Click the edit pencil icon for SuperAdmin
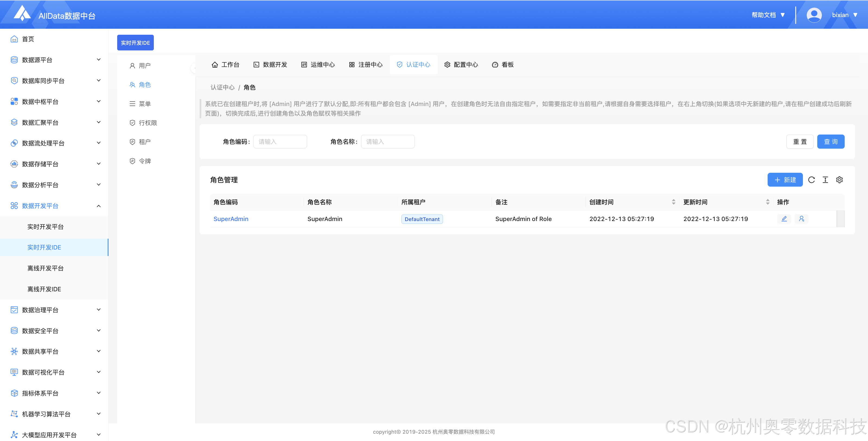 (x=784, y=219)
